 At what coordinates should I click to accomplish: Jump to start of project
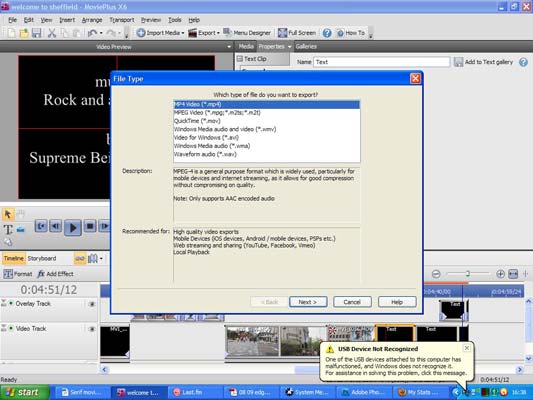pyautogui.click(x=41, y=226)
